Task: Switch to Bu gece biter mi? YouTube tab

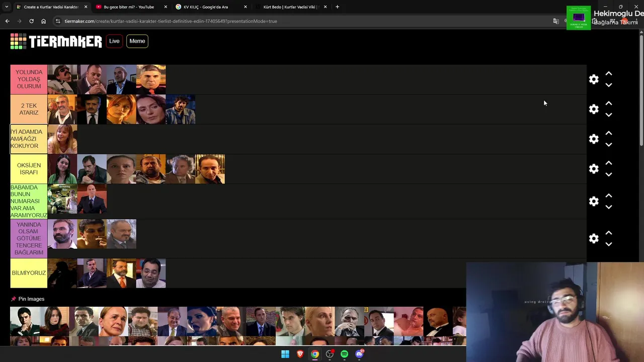Action: [128, 7]
